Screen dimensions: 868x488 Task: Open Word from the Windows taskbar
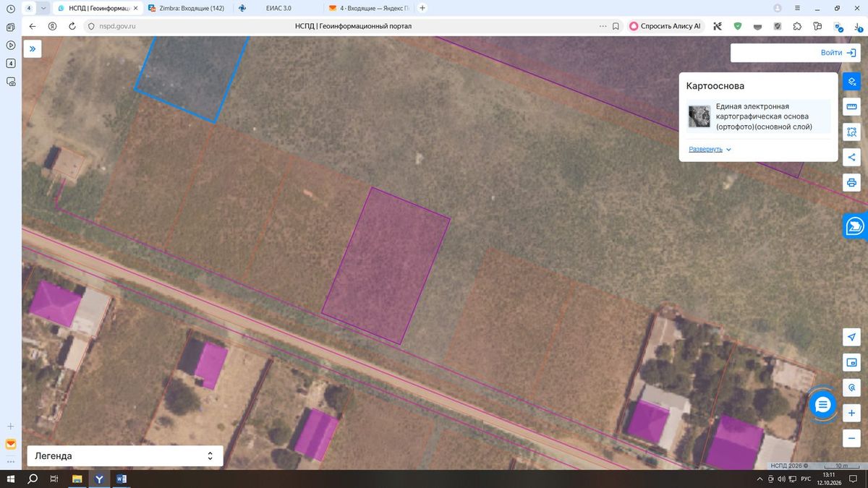[121, 479]
